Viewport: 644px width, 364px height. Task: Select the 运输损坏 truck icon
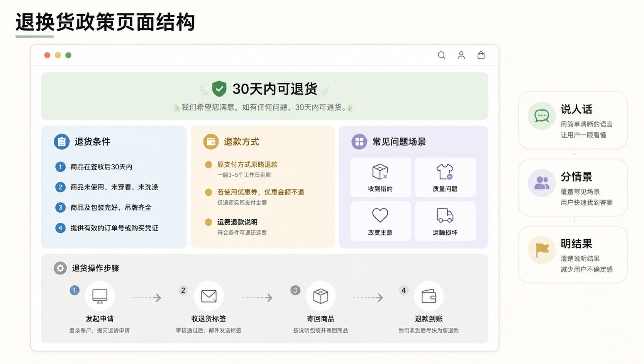pos(445,215)
